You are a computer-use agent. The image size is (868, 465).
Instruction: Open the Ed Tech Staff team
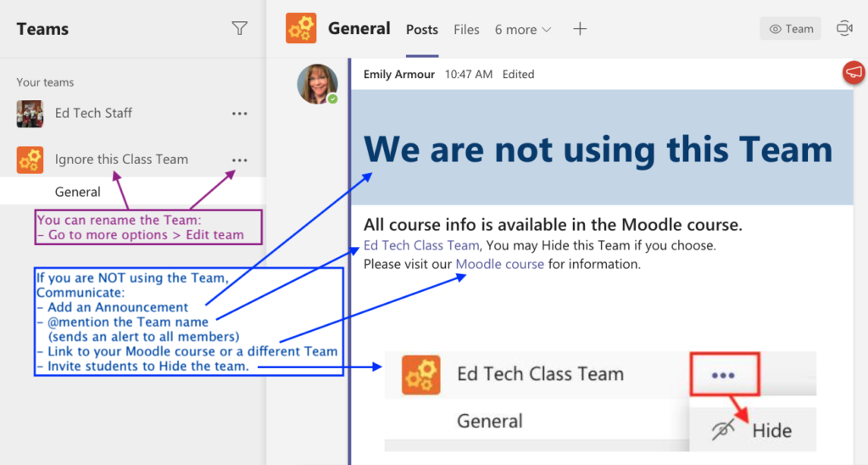click(93, 113)
